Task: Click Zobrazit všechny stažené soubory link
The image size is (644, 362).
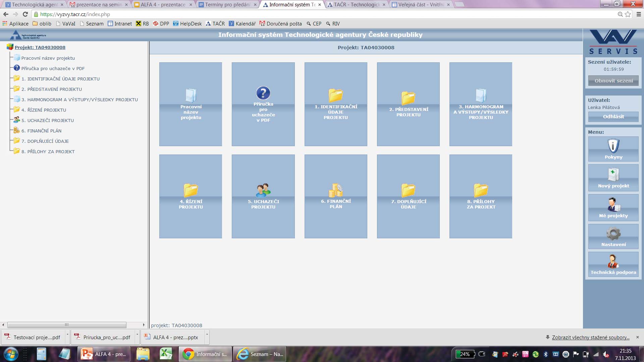Action: pos(591,337)
